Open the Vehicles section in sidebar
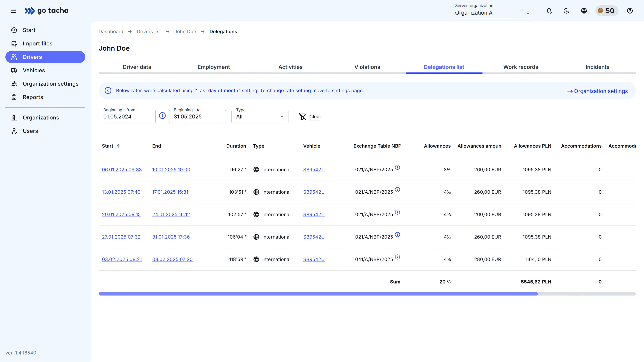This screenshot has width=644, height=362. [x=34, y=70]
